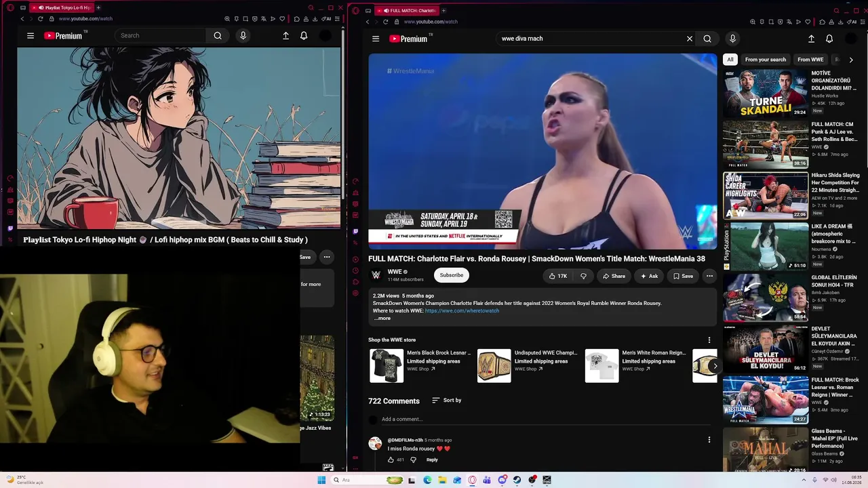Open the WWE channel avatar
Screen dimensions: 868x488
[x=376, y=275]
